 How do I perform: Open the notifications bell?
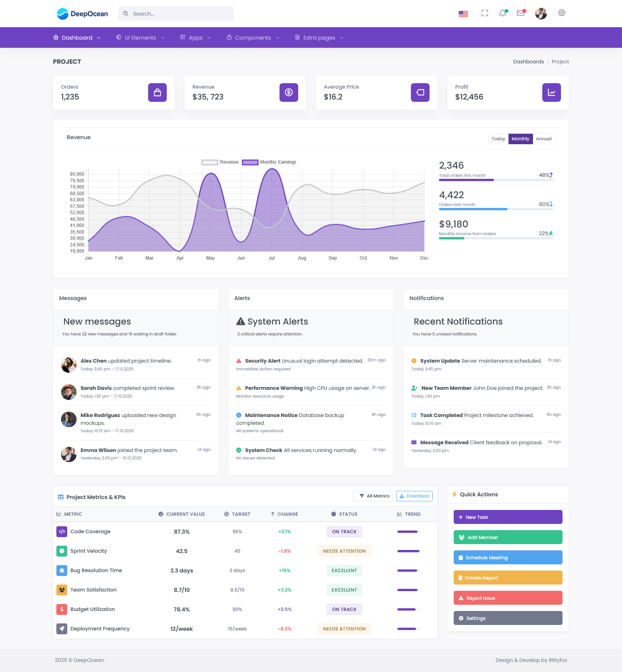click(x=502, y=13)
